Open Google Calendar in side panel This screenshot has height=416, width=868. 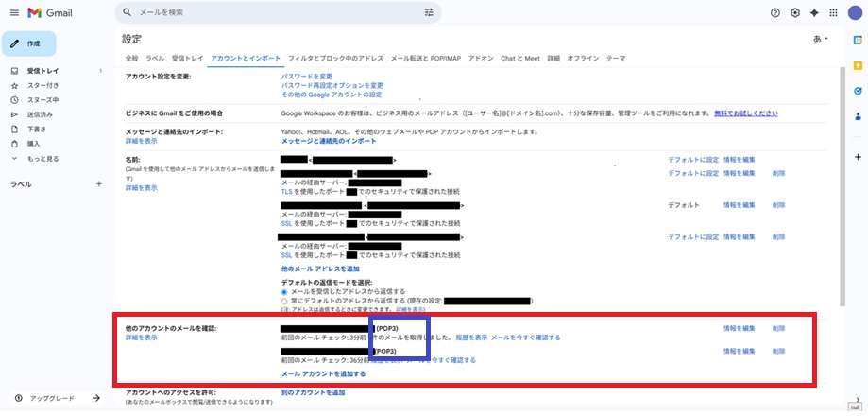coord(857,42)
